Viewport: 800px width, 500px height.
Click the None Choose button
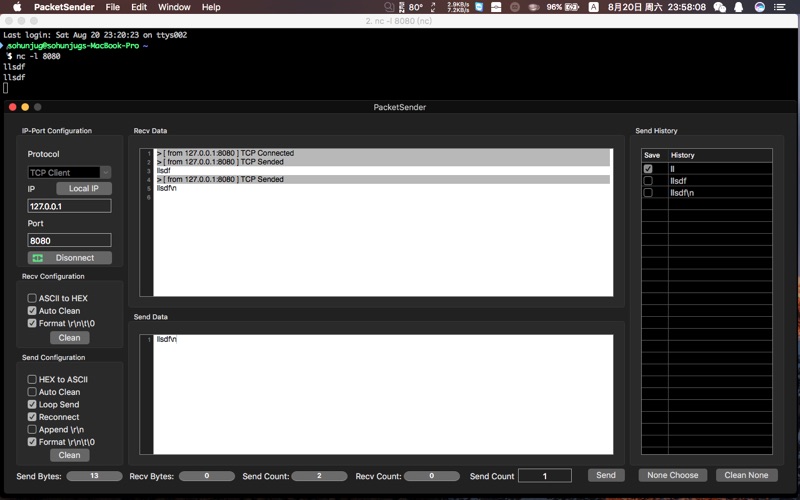point(672,475)
